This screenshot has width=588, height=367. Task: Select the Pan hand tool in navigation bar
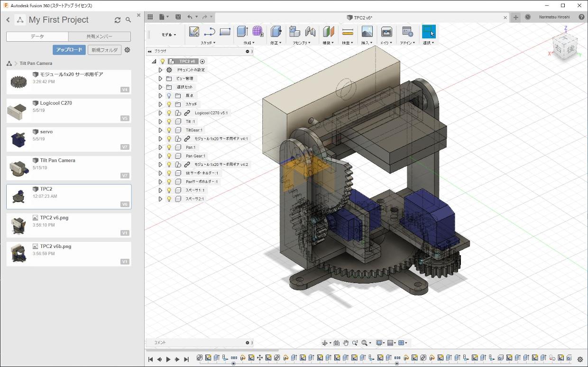(346, 343)
